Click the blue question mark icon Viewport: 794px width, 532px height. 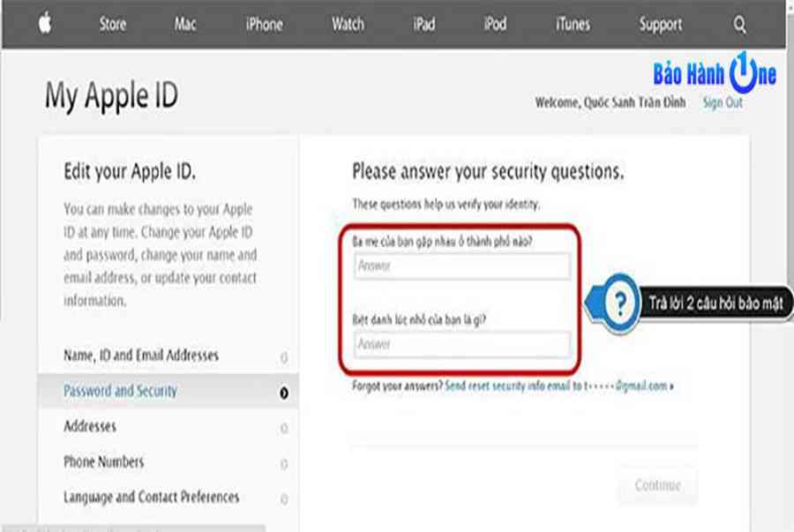coord(620,303)
